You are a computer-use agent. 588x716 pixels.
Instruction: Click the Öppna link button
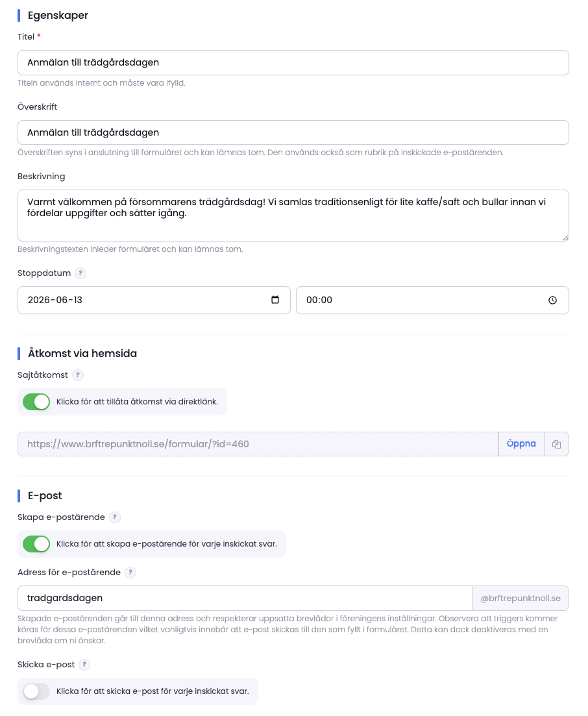tap(521, 444)
